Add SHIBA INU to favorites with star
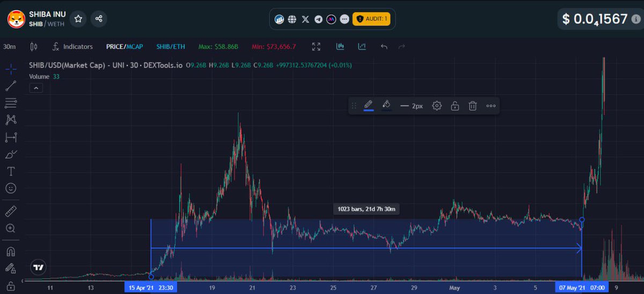The width and height of the screenshot is (644, 294). [78, 19]
